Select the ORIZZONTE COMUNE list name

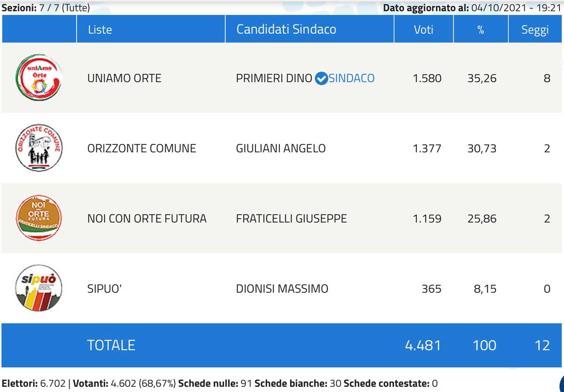point(141,149)
